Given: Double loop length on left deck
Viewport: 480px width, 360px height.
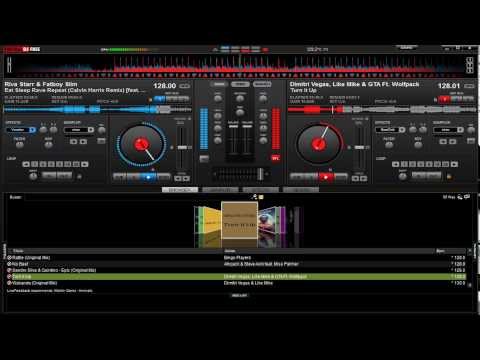Looking at the screenshot, I should 85,164.
